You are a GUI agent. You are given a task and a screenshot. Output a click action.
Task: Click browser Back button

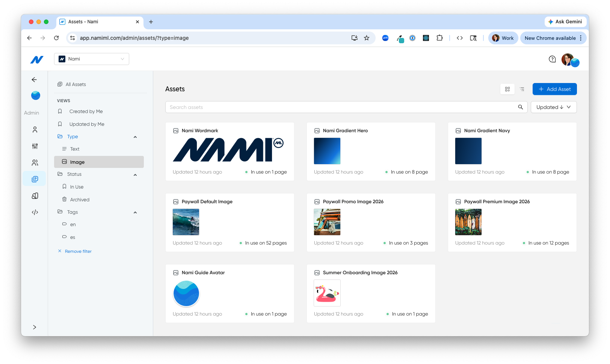tap(29, 38)
